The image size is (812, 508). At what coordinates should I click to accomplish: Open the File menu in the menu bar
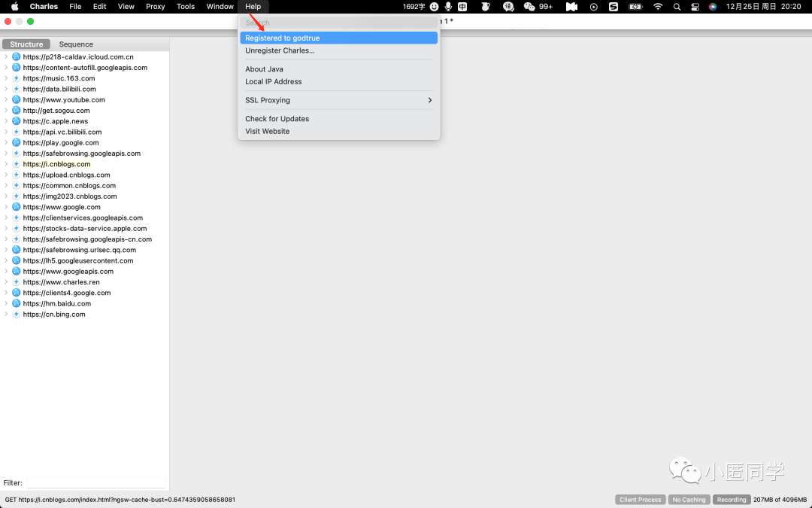75,7
